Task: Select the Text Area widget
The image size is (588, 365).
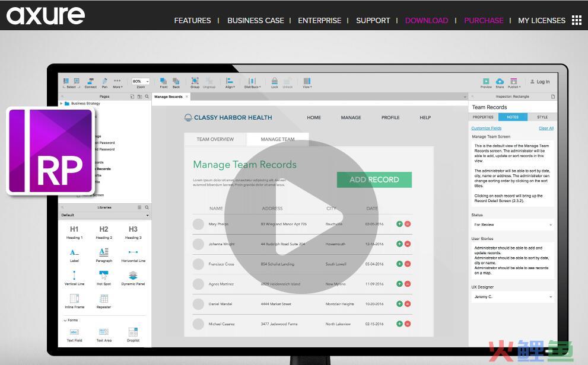Action: (x=104, y=335)
